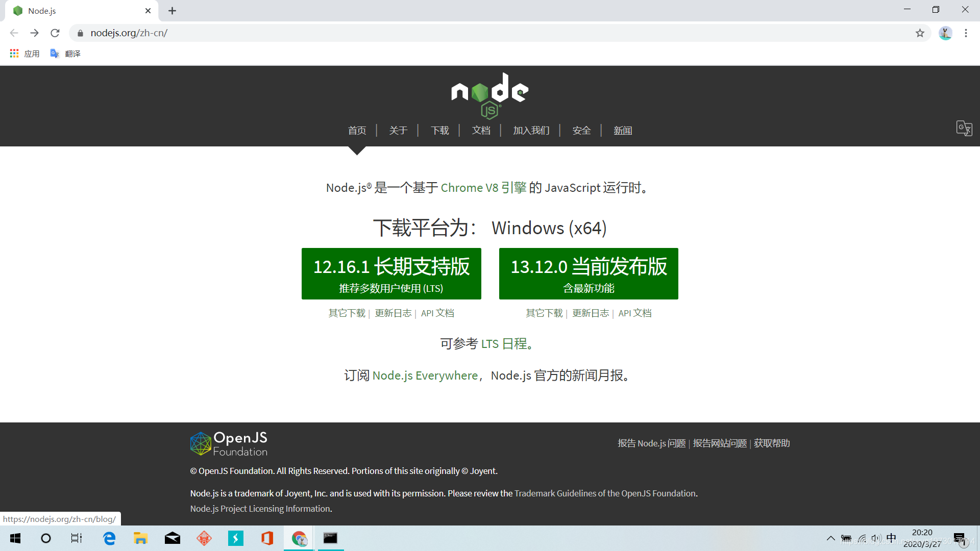Open 下载 in nav menu

(440, 131)
